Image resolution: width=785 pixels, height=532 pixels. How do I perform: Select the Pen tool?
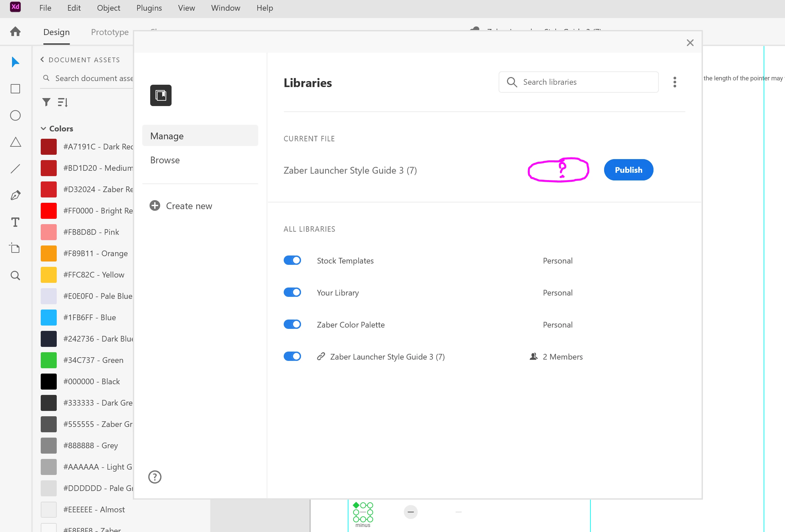(15, 195)
